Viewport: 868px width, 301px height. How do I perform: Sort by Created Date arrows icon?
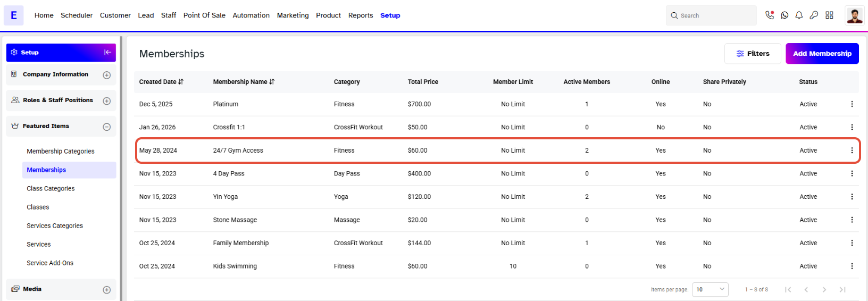[181, 82]
